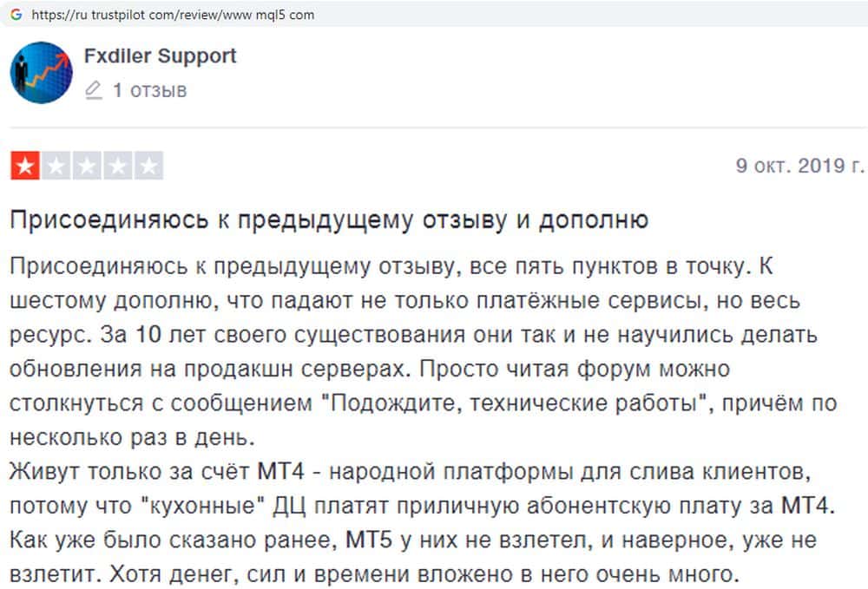Select the fifth grey rating star
The width and height of the screenshot is (868, 589).
(x=148, y=166)
